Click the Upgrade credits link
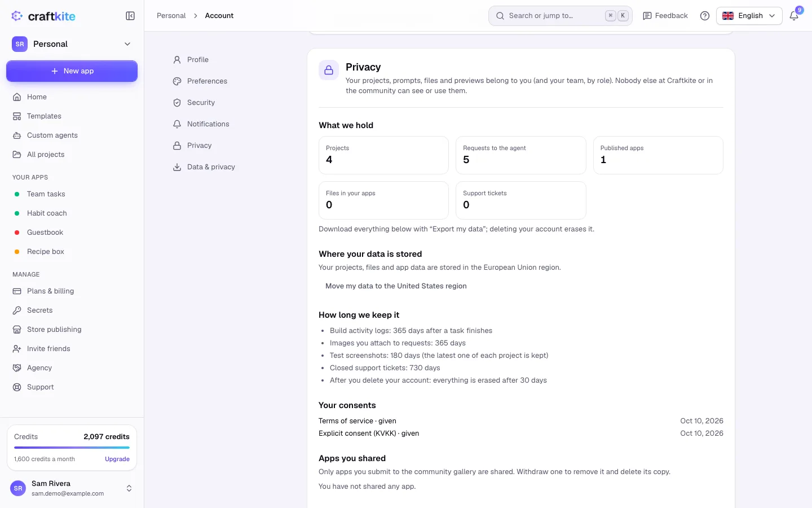 pyautogui.click(x=117, y=459)
